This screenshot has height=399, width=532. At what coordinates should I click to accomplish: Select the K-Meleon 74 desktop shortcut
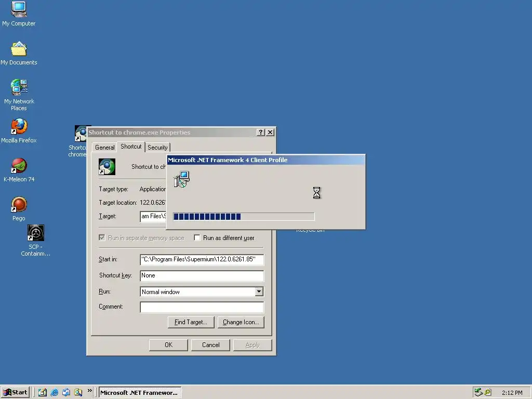coord(19,170)
